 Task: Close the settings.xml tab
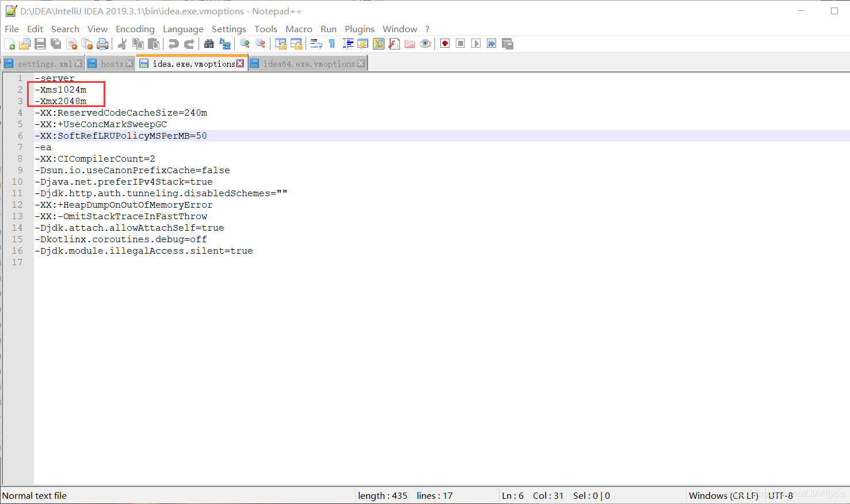coord(78,63)
